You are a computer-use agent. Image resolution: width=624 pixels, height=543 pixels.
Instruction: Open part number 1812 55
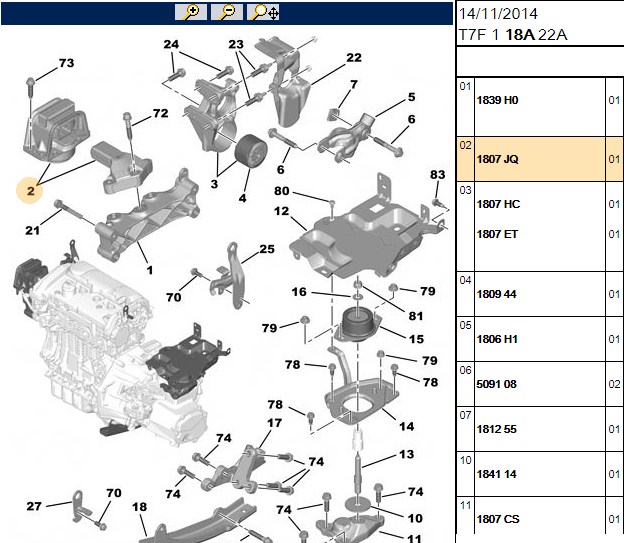(x=496, y=429)
